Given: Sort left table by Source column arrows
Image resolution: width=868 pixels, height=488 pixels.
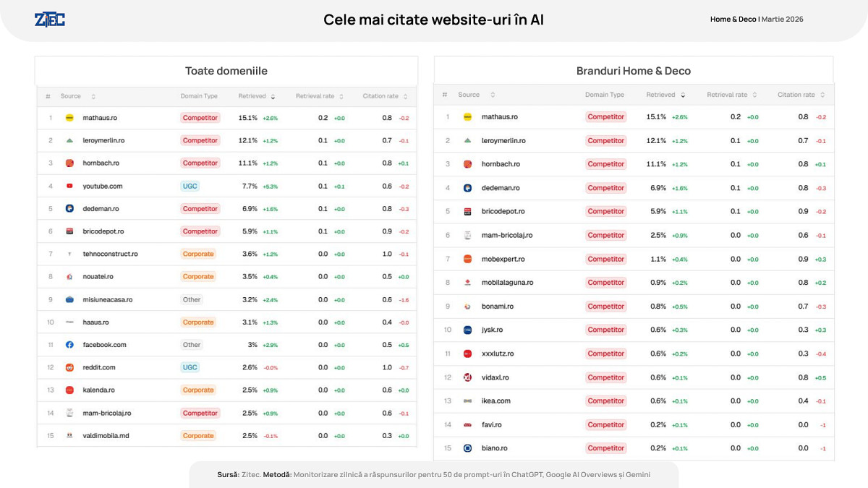Looking at the screenshot, I should click(x=93, y=96).
